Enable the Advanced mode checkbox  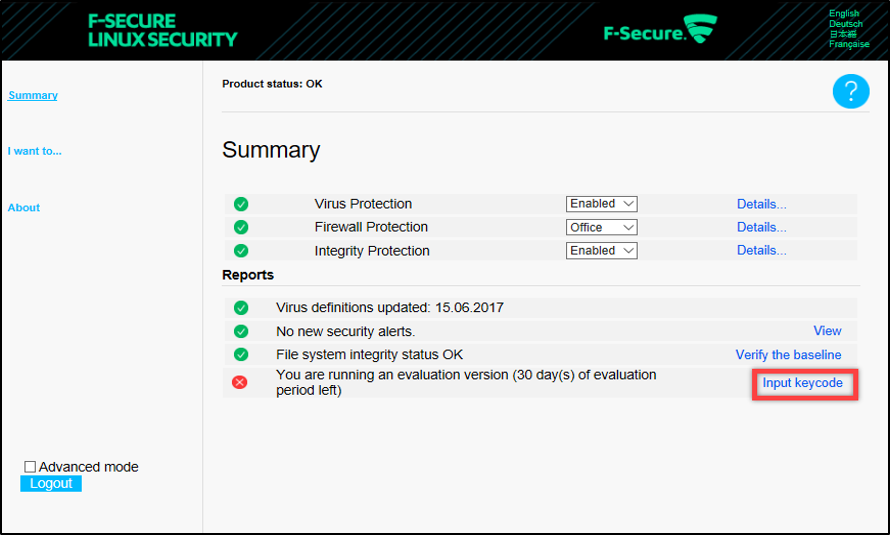tap(30, 467)
